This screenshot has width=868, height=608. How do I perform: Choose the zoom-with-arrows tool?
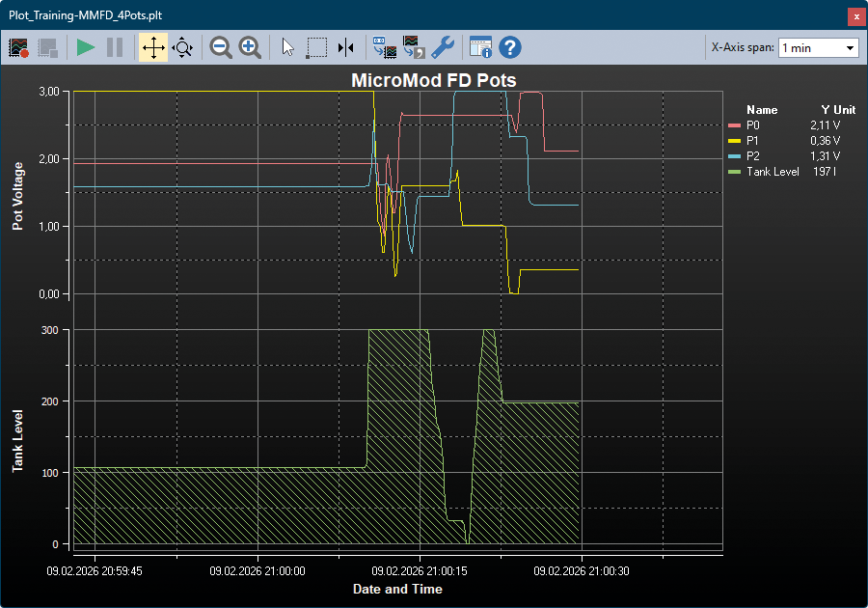tap(182, 47)
